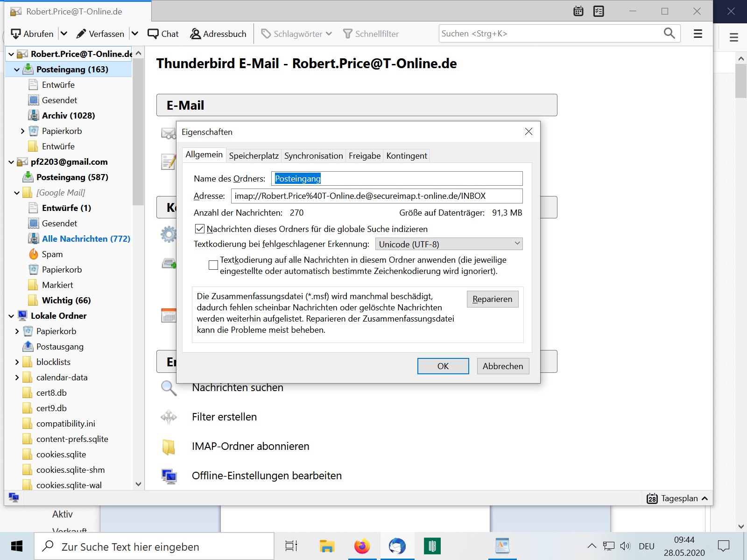Enable Textkodierung auf alle Nachrichten checkbox
Screen dimensions: 747x560
pyautogui.click(x=213, y=265)
